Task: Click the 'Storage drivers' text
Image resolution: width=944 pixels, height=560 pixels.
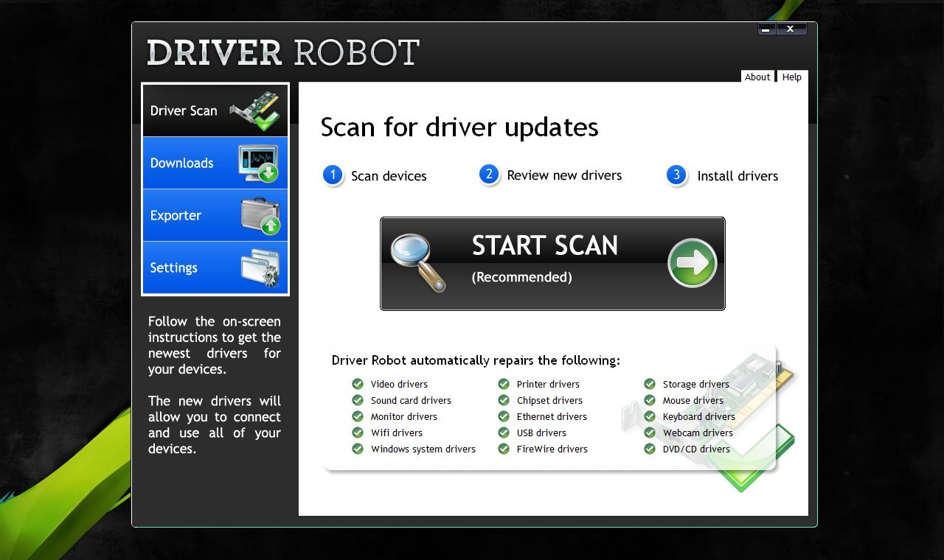Action: pyautogui.click(x=695, y=384)
